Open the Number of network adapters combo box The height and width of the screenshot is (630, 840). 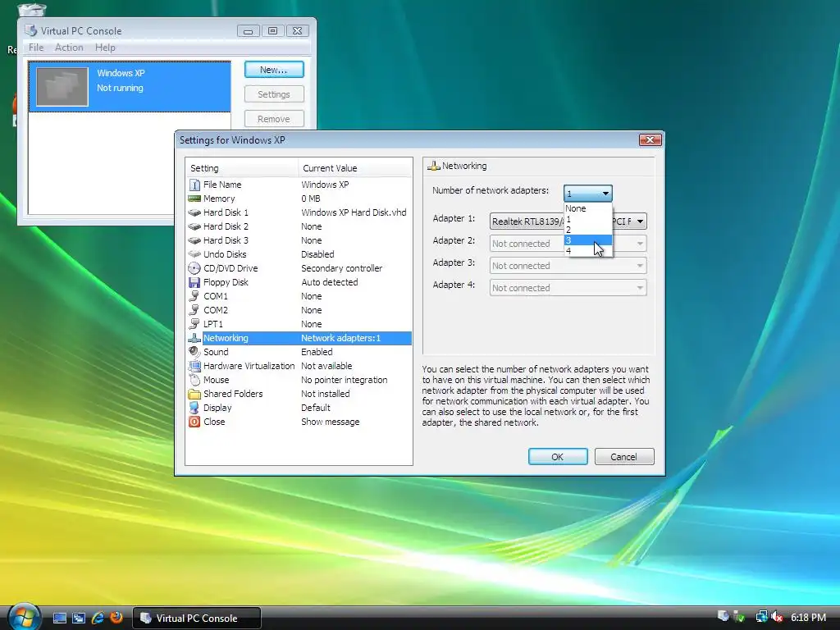tap(587, 194)
